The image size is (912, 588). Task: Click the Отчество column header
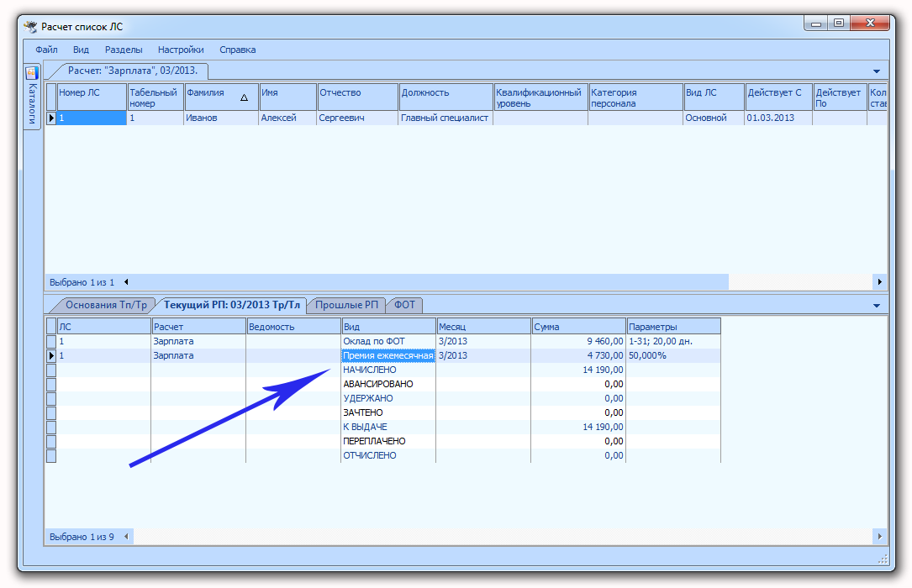click(358, 97)
